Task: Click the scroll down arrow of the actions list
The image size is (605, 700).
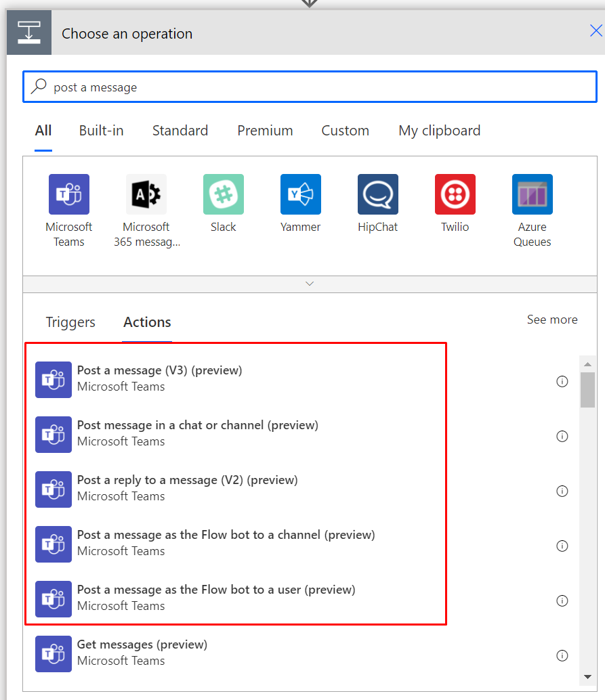Action: click(x=587, y=677)
